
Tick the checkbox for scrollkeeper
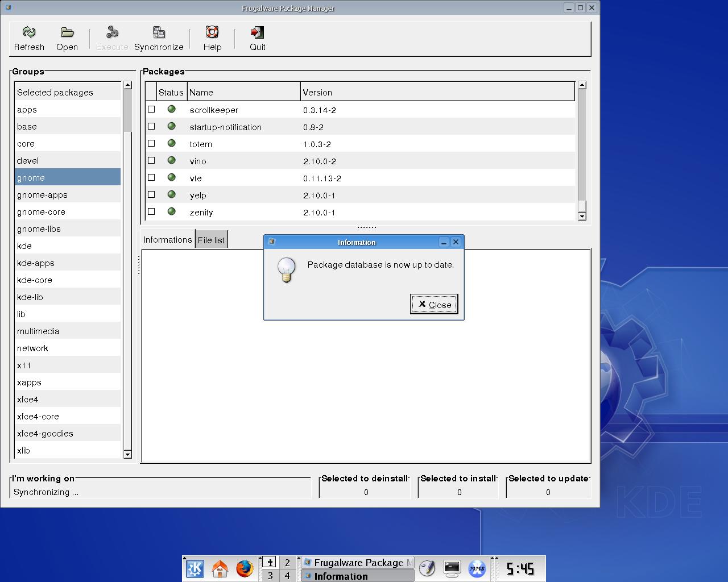(151, 109)
